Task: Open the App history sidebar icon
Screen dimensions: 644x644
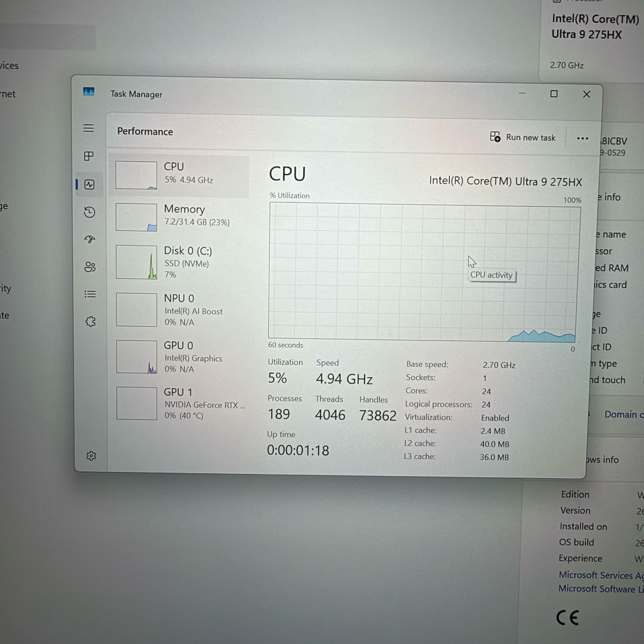Action: click(x=89, y=212)
